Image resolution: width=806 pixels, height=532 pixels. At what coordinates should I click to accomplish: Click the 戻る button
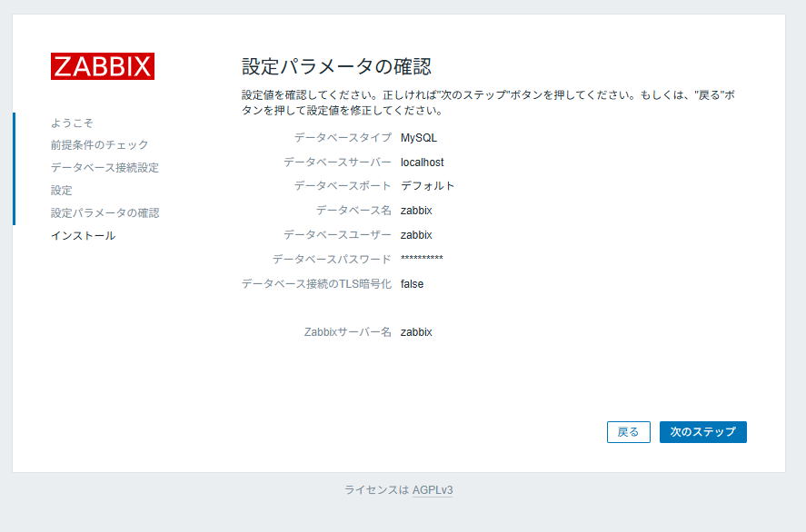pos(628,432)
